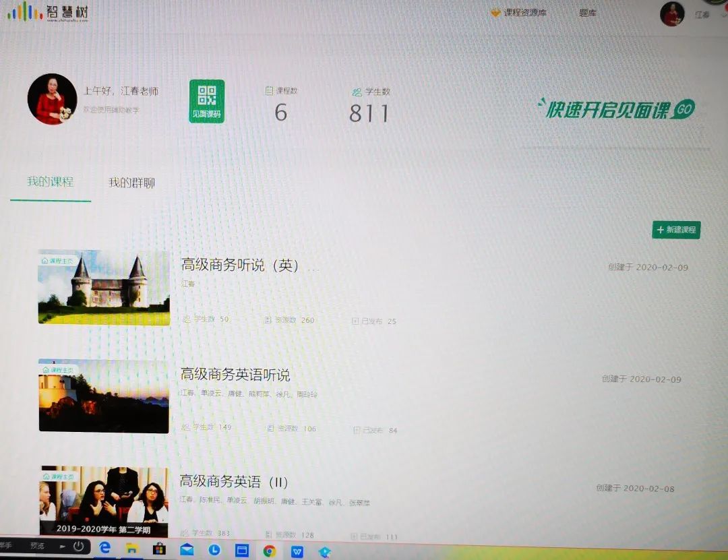Click 资源数 106 for 高级商务英语听说

tap(292, 428)
